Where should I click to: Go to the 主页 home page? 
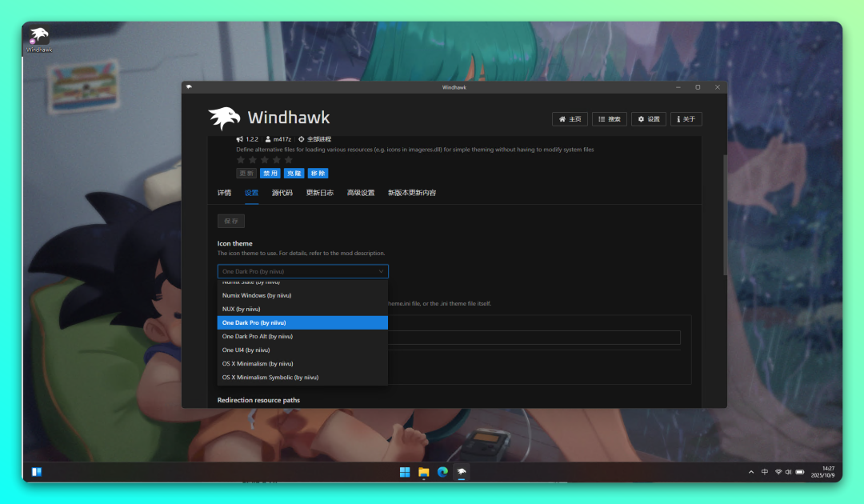[570, 119]
